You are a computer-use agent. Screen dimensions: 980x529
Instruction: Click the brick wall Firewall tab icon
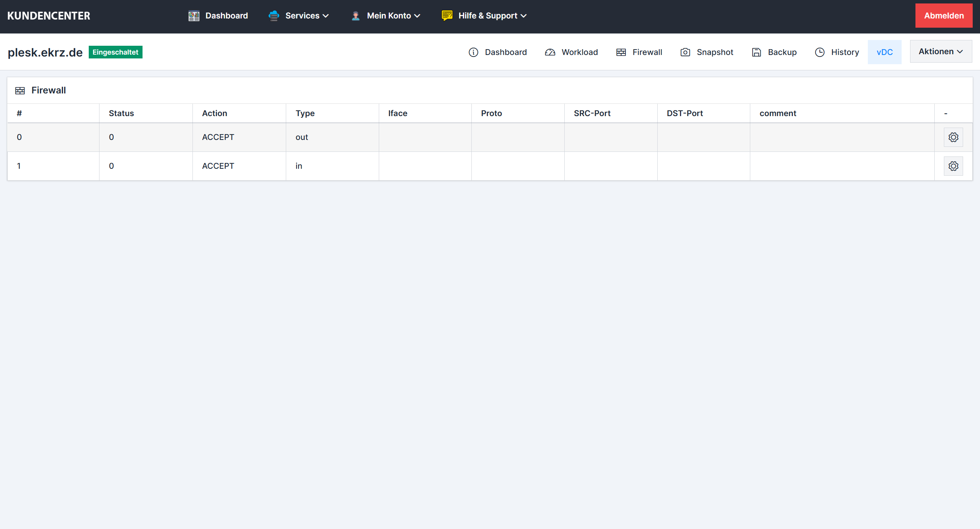(x=621, y=52)
